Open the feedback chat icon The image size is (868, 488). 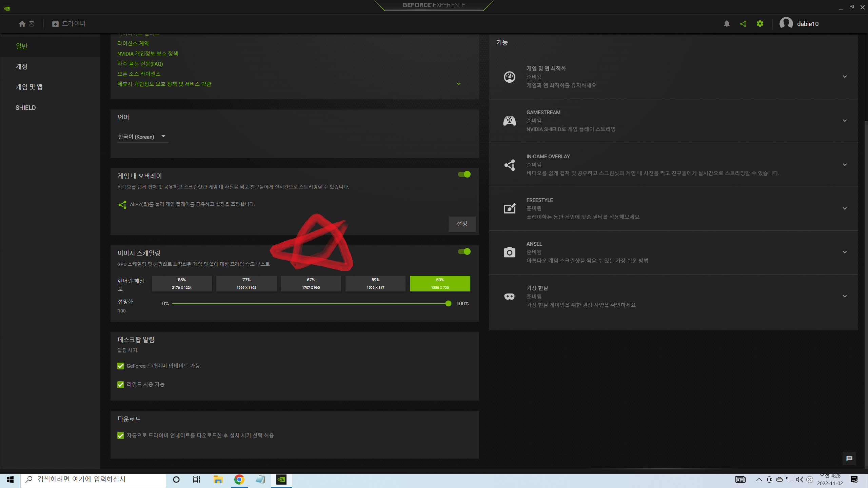(849, 459)
